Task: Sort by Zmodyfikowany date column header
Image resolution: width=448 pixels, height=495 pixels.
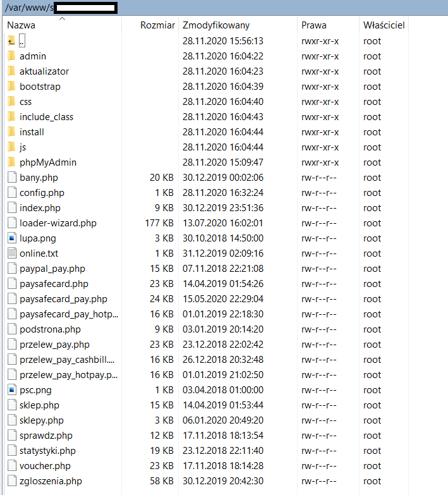Action: (x=216, y=25)
